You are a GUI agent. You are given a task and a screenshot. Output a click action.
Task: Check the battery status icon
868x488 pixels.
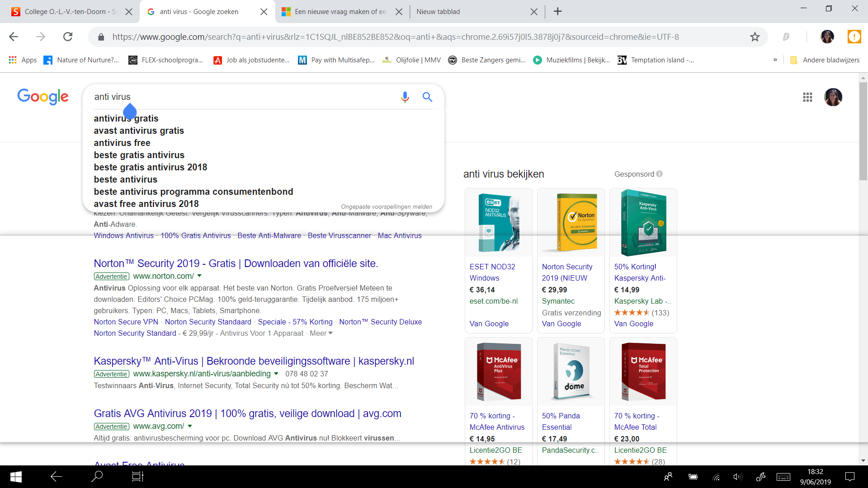[693, 477]
